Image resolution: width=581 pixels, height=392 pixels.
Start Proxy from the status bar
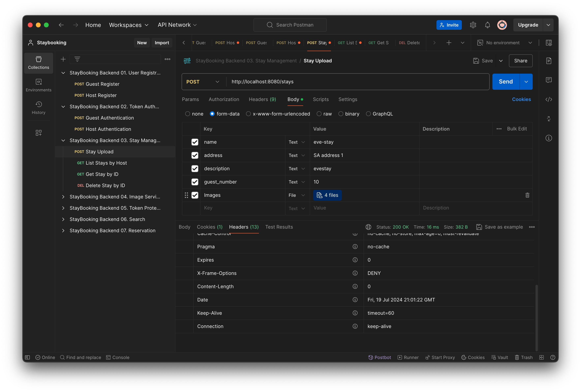[440, 357]
